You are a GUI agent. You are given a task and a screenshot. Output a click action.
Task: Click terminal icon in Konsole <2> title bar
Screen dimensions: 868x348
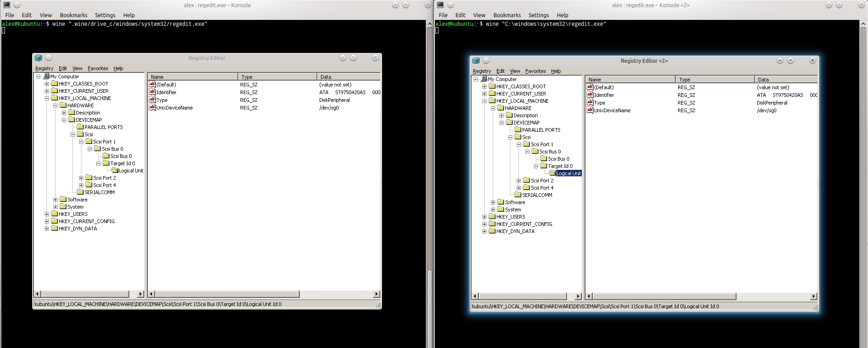pos(440,5)
